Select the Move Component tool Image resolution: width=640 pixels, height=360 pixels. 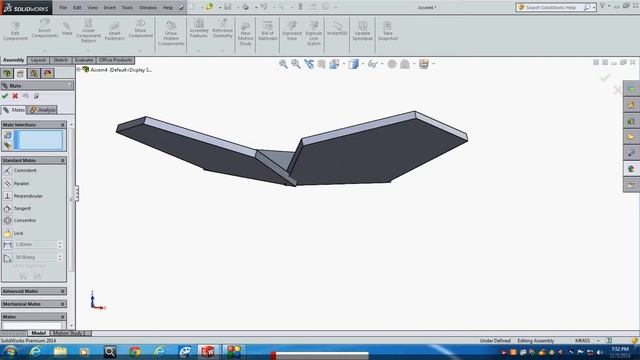(x=140, y=29)
